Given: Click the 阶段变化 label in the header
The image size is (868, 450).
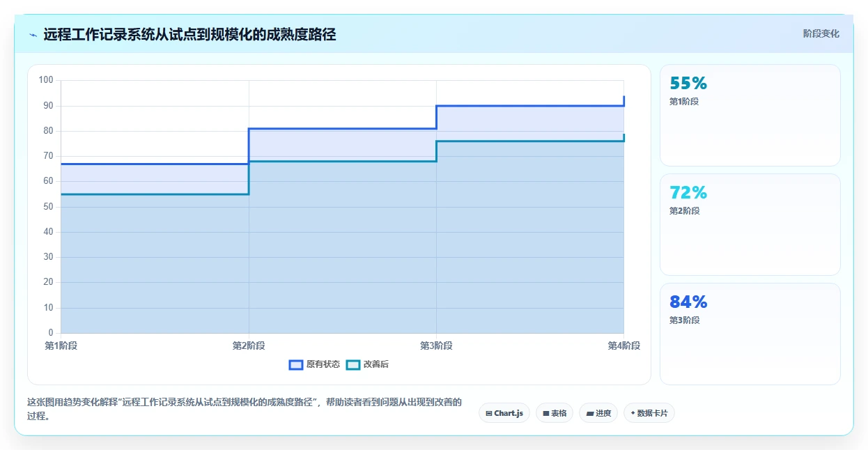Looking at the screenshot, I should click(x=821, y=33).
